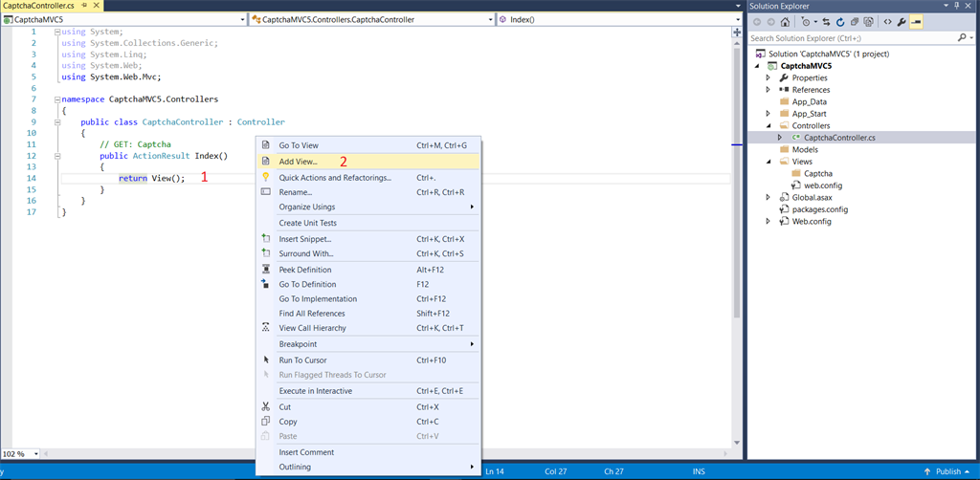
Task: Select the CaptchaController.cs document tab
Action: 39,5
